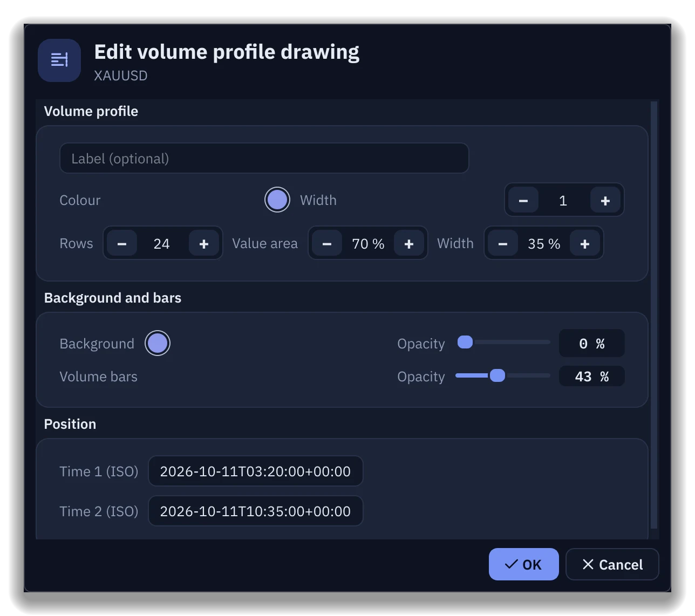Click the dialog's vertical scrollbar
The height and width of the screenshot is (616, 695).
click(x=654, y=315)
